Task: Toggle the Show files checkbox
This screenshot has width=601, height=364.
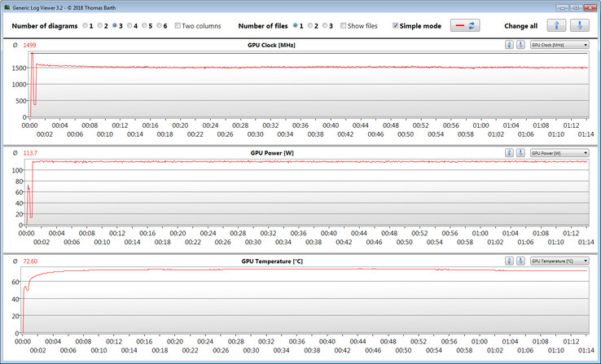Action: [x=344, y=26]
